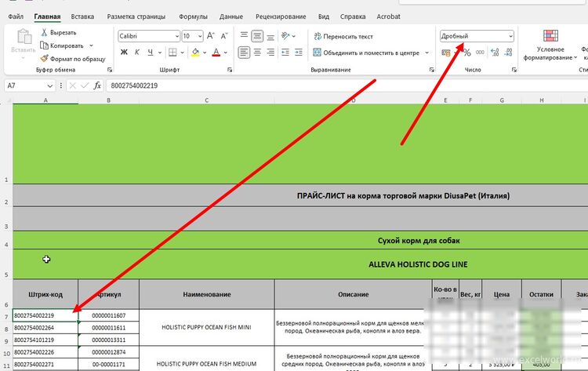Viewport: 588px width, 371px height.
Task: Click the Format Painter (Формат по образцу) brush
Action: 45,59
